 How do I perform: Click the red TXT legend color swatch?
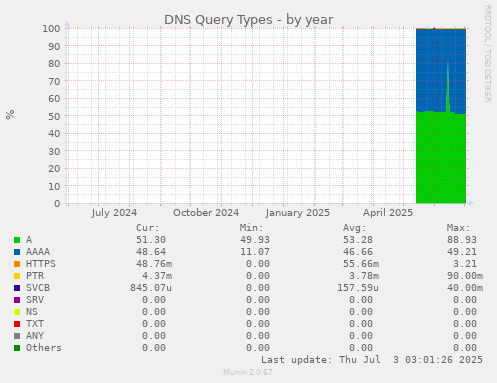coord(17,324)
